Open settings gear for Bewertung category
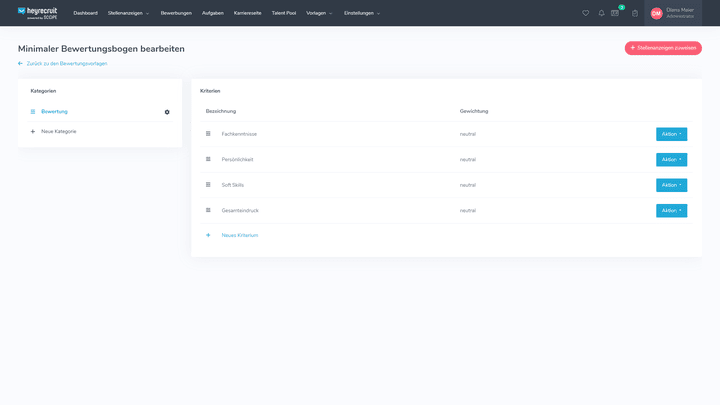This screenshot has height=405, width=720. (167, 112)
